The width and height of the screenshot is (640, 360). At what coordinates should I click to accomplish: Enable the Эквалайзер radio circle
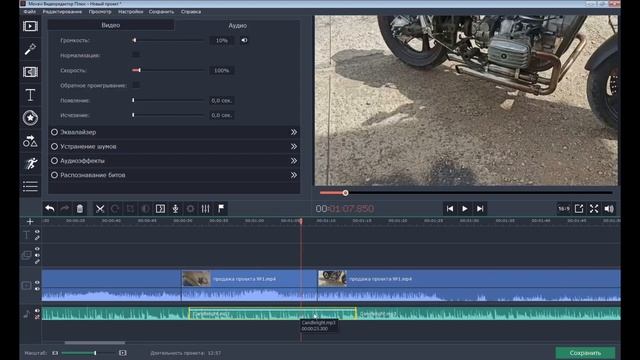coord(54,132)
